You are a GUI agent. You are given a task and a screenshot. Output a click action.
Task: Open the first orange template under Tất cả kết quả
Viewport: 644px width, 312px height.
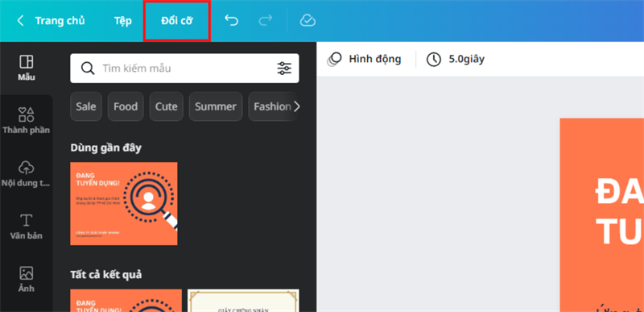pos(126,301)
